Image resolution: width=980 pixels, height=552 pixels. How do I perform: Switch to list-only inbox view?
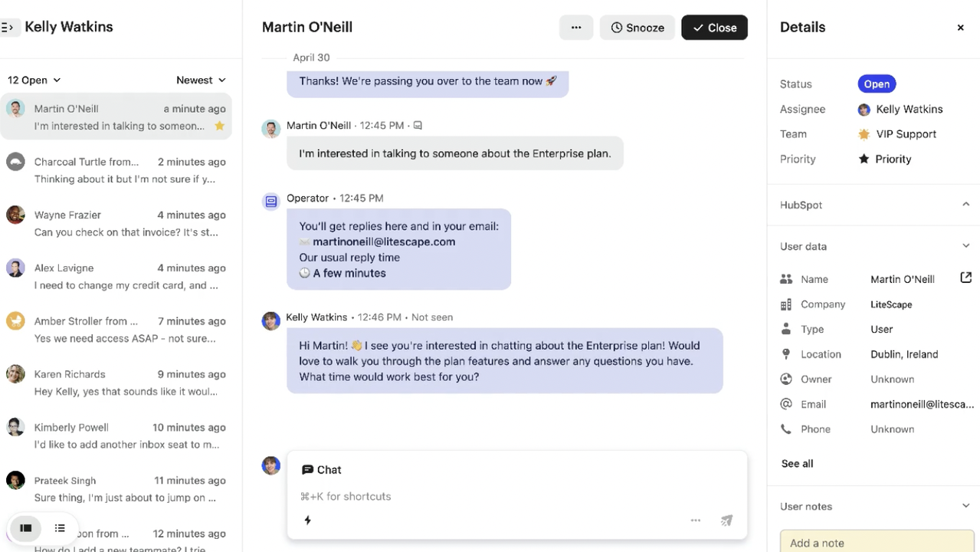pyautogui.click(x=60, y=528)
